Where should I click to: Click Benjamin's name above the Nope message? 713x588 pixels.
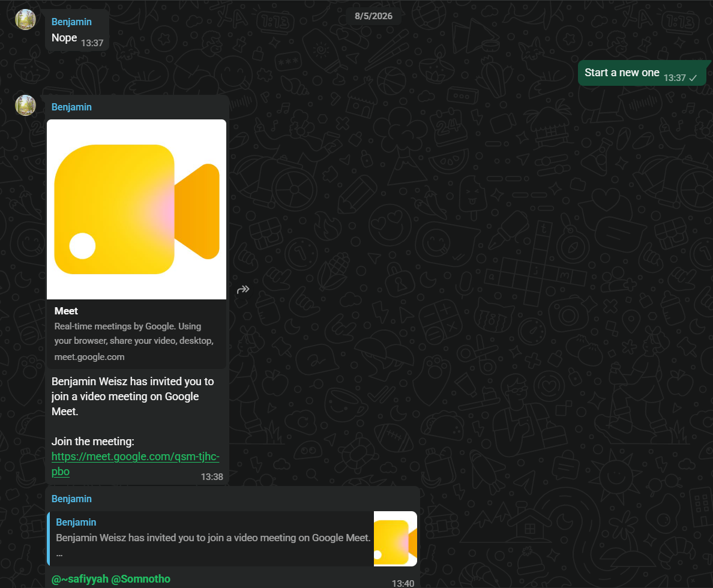tap(71, 22)
